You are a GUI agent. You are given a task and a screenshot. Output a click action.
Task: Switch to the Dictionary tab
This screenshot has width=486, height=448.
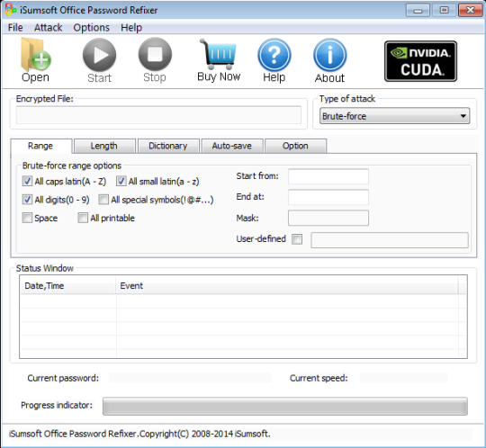point(168,146)
